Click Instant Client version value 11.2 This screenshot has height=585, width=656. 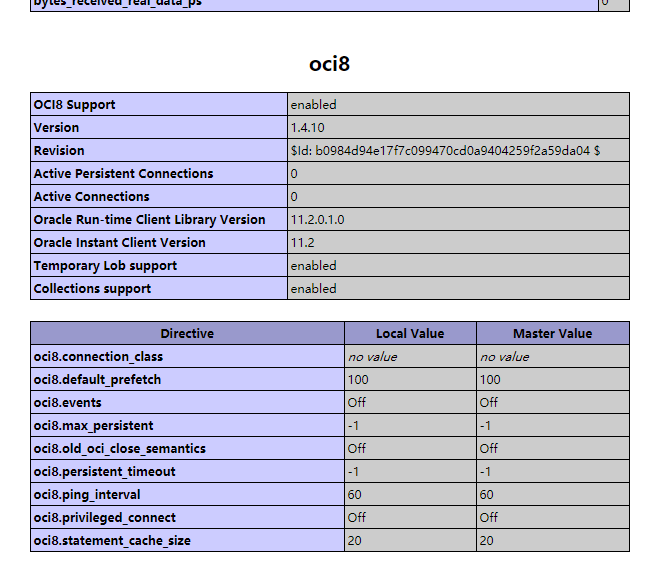302,243
